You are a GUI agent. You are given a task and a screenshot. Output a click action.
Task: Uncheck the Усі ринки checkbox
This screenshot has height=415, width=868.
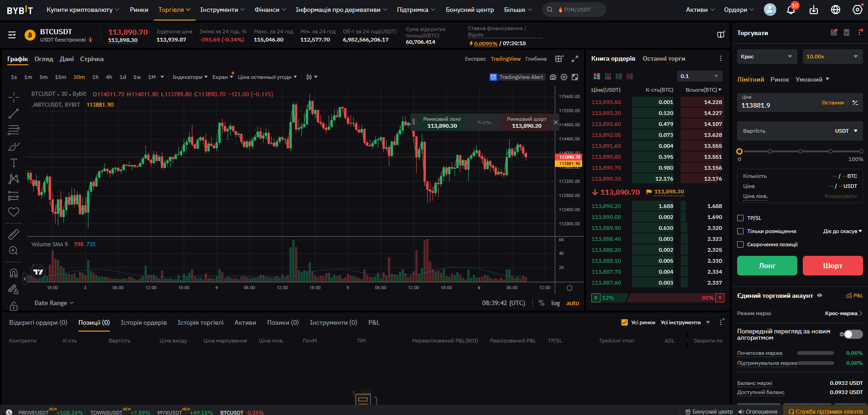[x=625, y=322]
